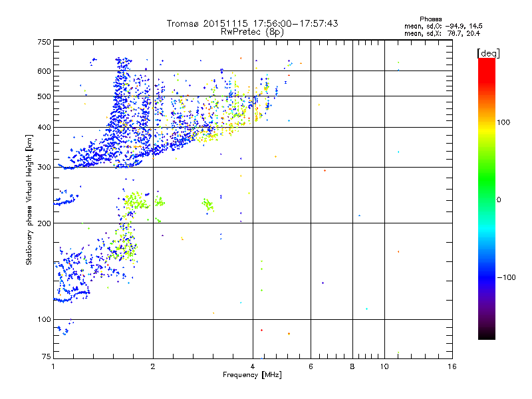Viewport: 532px width, 399px height.
Task: Click the frequency tick label "6"
Action: coord(311,366)
